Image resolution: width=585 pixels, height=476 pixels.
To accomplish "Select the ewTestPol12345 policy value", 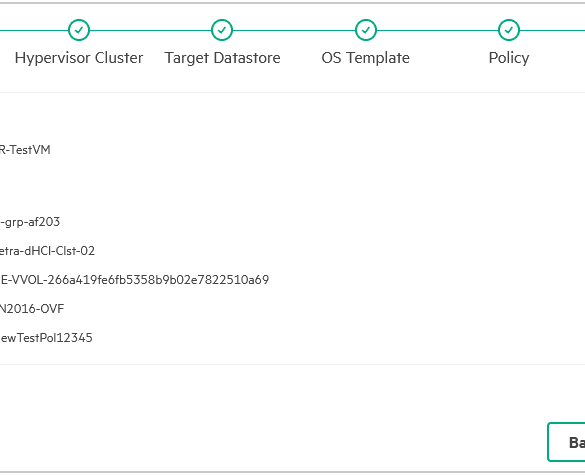I will [46, 338].
